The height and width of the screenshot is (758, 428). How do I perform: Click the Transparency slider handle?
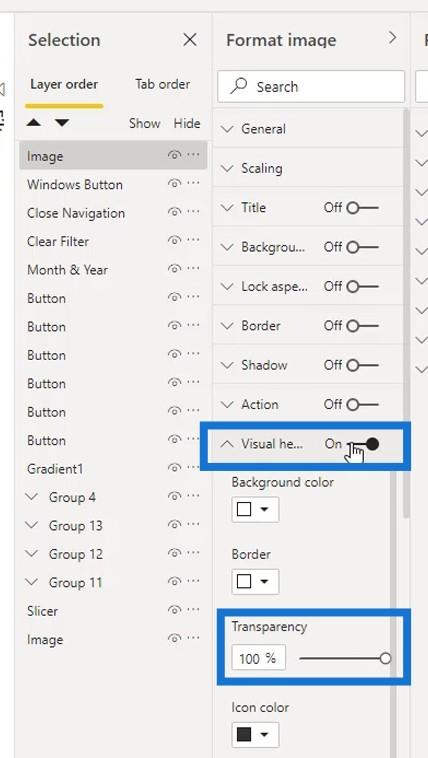385,658
